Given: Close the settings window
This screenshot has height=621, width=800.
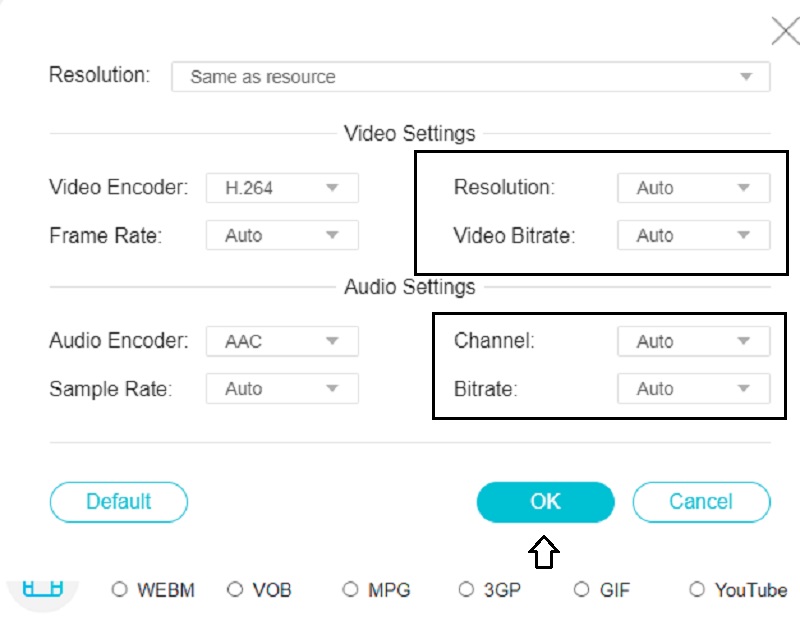Looking at the screenshot, I should 785,30.
